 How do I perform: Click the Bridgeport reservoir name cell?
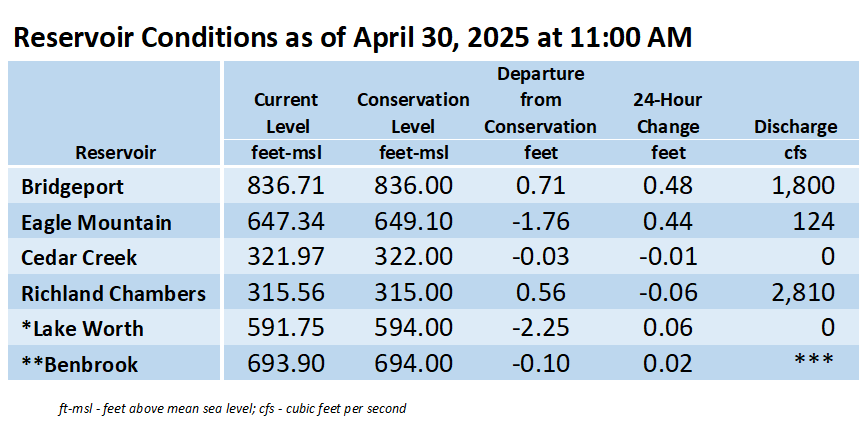tap(72, 187)
